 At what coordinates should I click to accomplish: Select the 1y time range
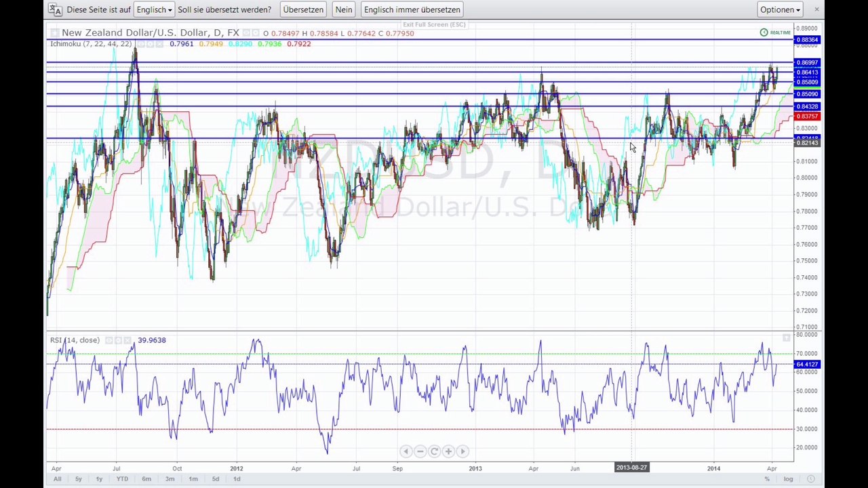pyautogui.click(x=99, y=479)
